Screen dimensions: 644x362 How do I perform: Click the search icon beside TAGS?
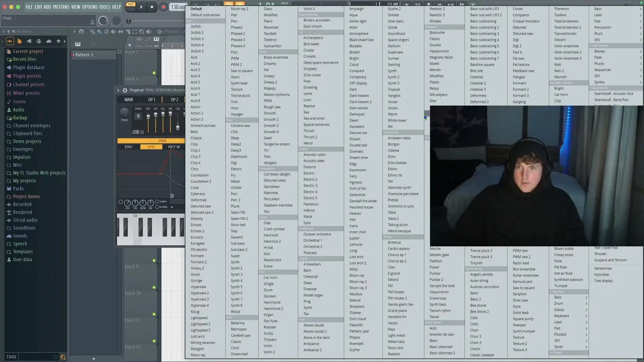pos(63,357)
